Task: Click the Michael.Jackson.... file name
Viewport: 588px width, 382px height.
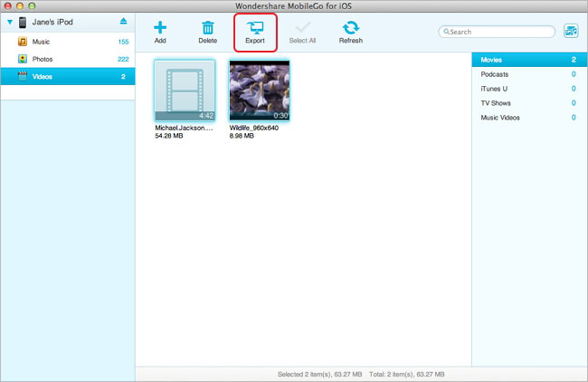Action: (184, 128)
